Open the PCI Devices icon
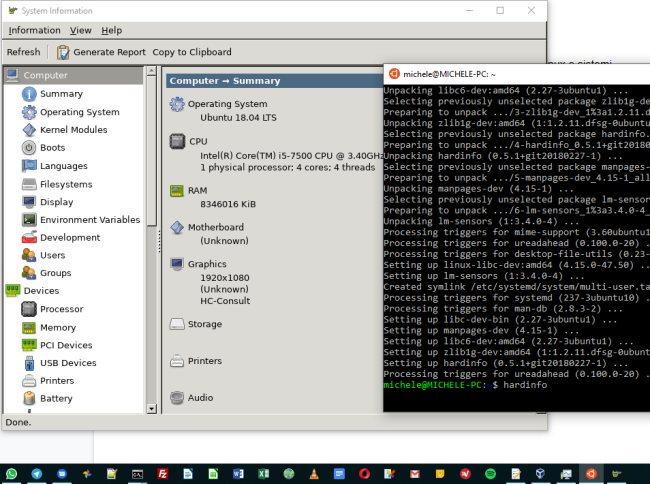Viewport: 650px width, 484px height. pyautogui.click(x=29, y=345)
